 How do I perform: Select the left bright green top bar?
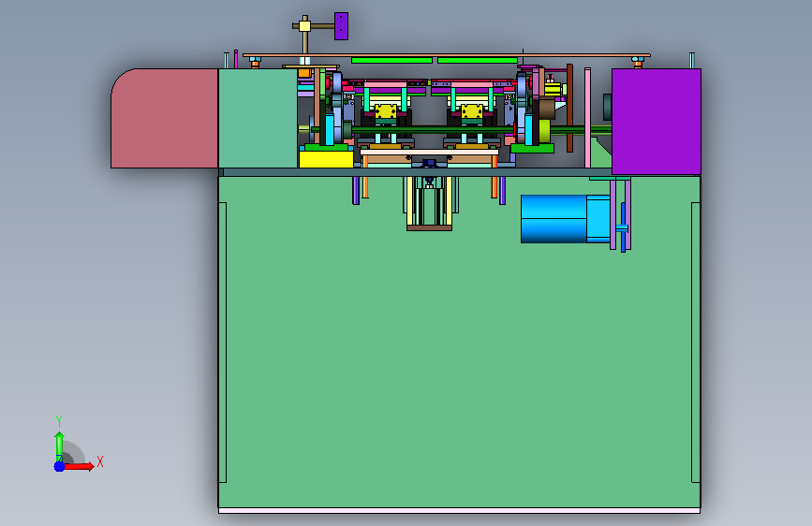click(391, 61)
